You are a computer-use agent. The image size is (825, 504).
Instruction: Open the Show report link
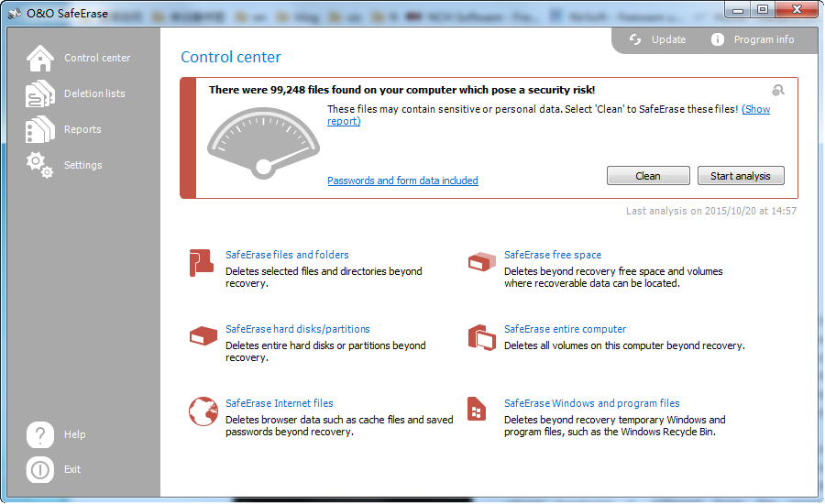tap(755, 109)
